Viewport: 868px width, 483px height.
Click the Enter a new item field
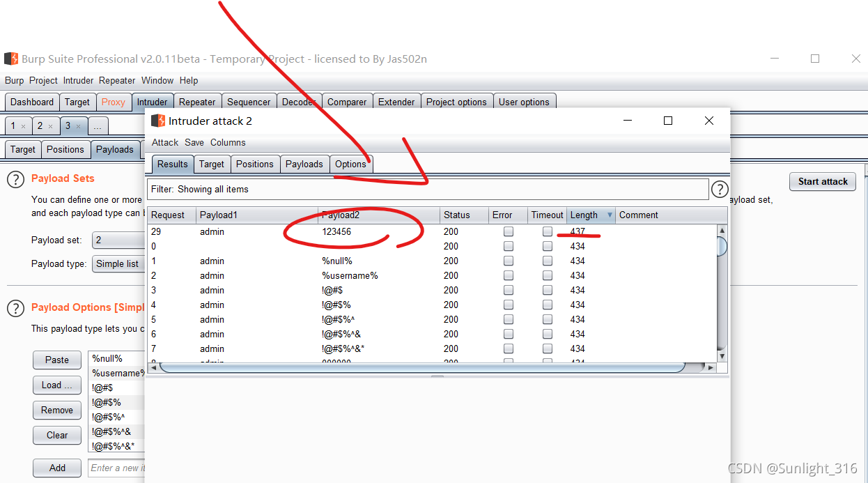pos(117,468)
